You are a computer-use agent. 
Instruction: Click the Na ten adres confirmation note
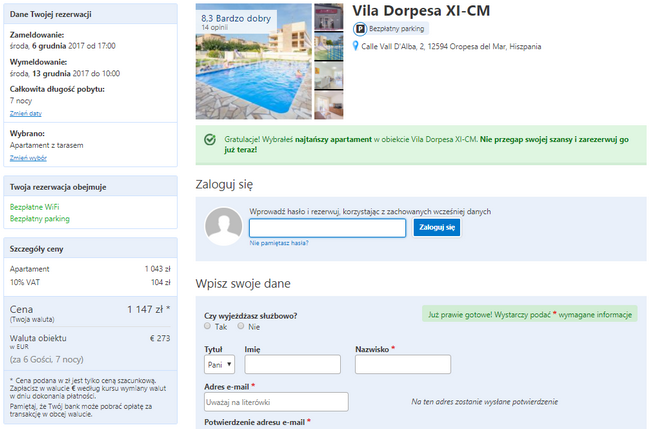485,402
